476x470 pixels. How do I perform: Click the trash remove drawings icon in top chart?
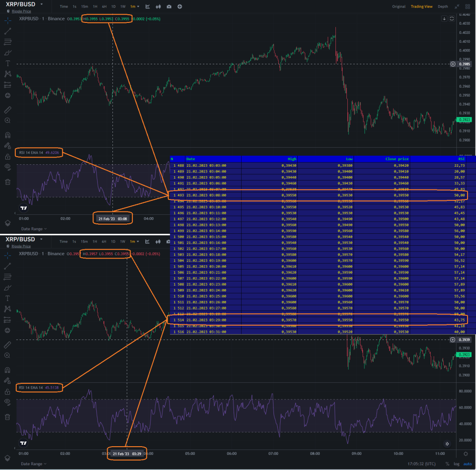[x=8, y=182]
